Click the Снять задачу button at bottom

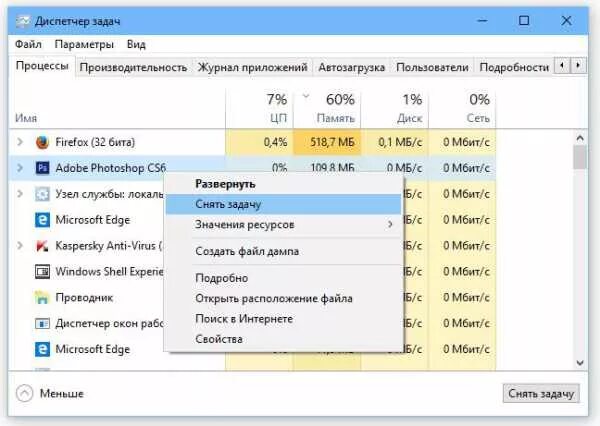[541, 393]
